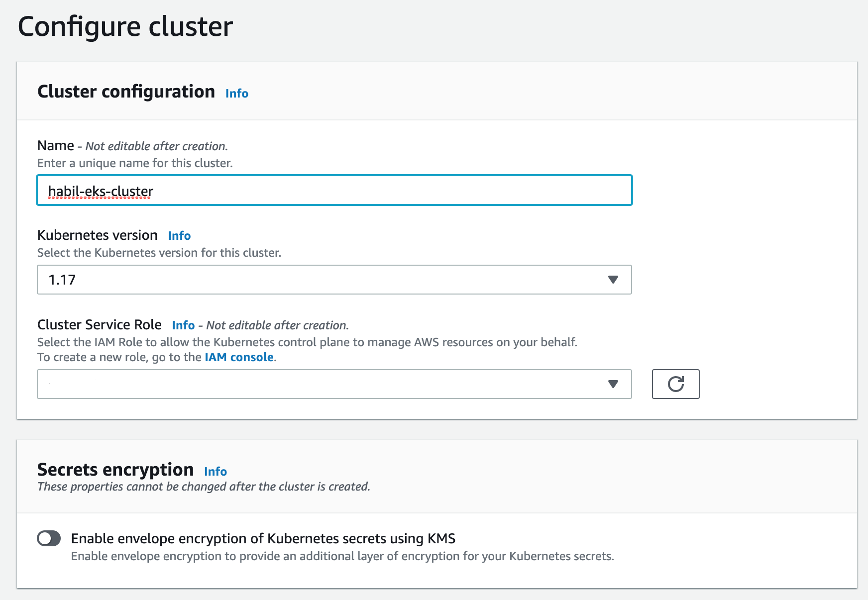Click the Secrets encryption section heading
This screenshot has width=868, height=600.
point(115,469)
